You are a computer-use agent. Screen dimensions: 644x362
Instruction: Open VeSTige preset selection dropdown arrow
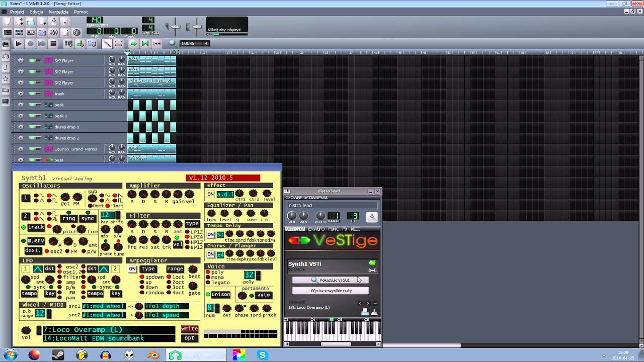click(x=375, y=303)
